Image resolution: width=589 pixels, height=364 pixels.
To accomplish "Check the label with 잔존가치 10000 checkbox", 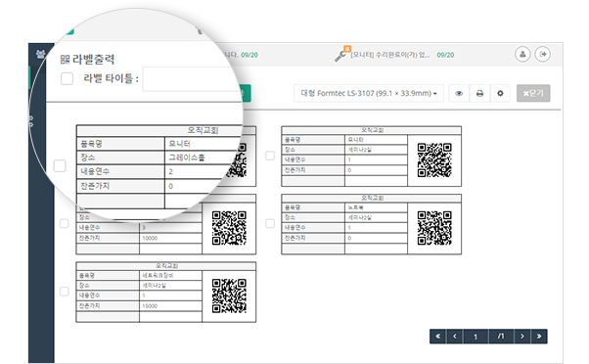I will (65, 223).
